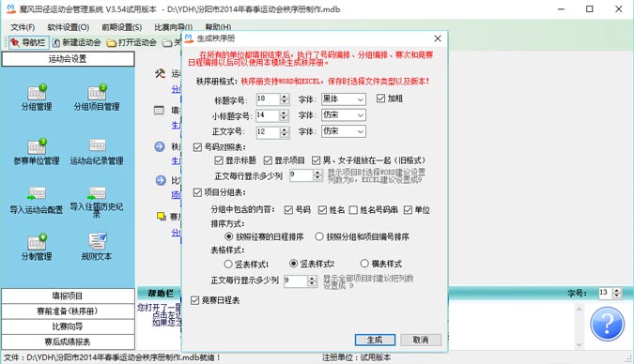Screen dimensions: 634x364
Task: Open 分制管理 icon
Action: [x=37, y=248]
